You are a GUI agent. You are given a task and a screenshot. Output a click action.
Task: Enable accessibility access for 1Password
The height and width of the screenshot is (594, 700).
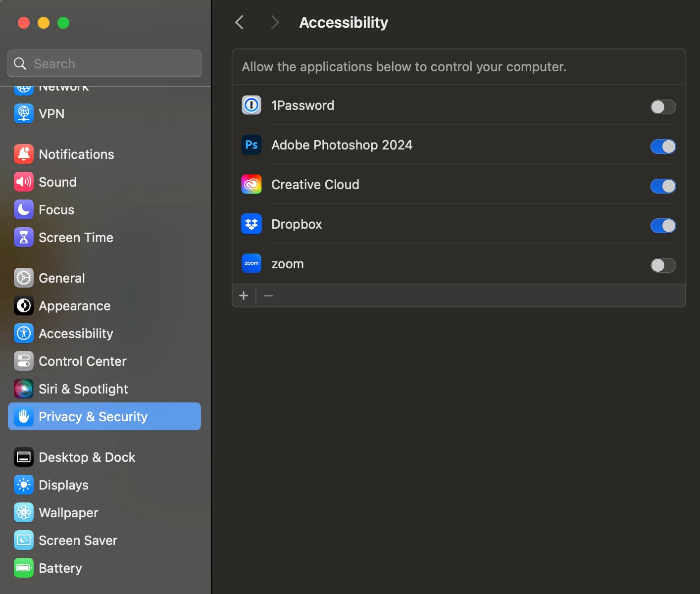(663, 107)
